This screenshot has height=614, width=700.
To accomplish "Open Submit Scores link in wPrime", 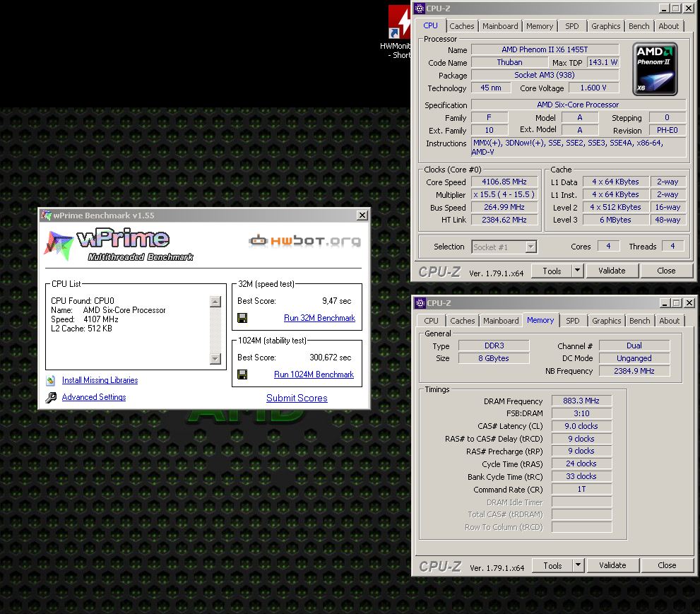I will [297, 398].
